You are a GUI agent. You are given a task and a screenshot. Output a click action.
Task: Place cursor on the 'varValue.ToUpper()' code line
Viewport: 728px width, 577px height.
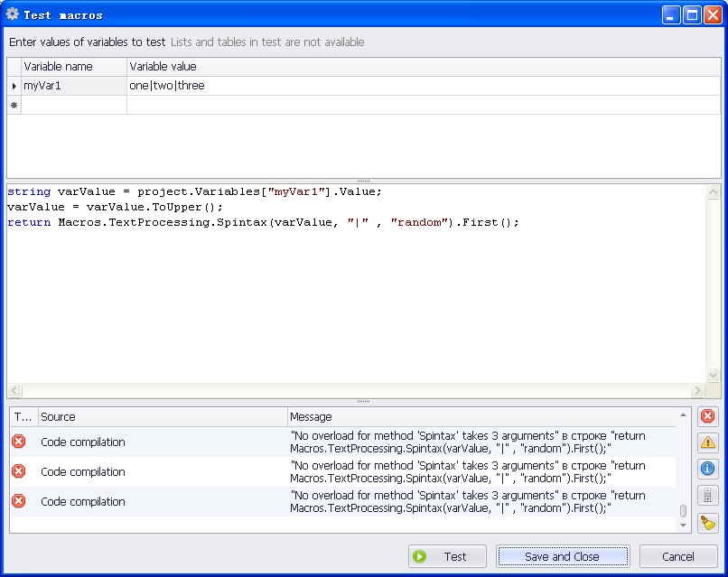click(x=115, y=207)
